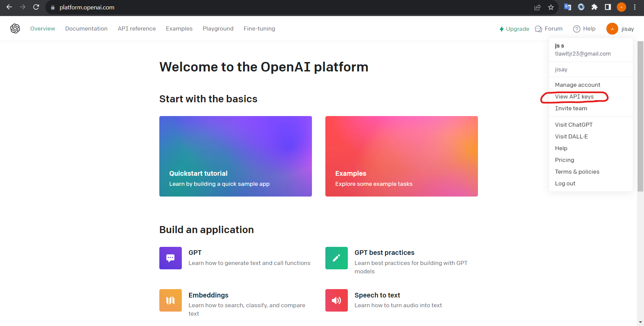
Task: Switch to the Overview tab
Action: (43, 29)
